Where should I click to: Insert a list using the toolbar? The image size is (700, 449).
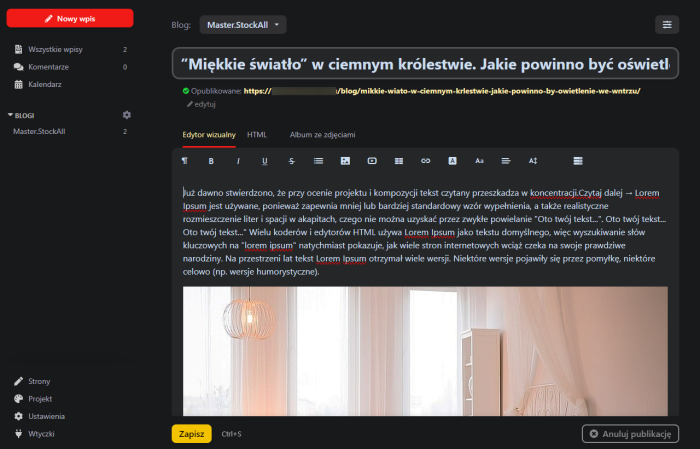click(319, 160)
